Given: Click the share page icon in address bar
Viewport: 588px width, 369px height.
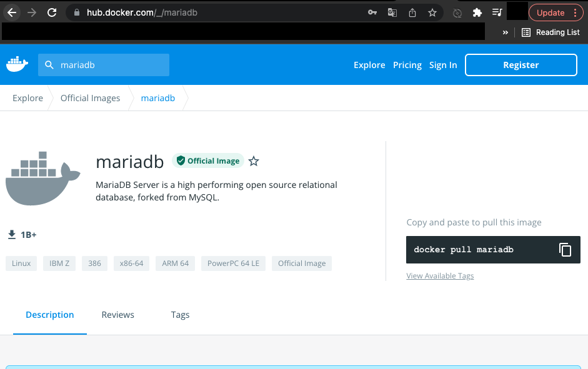Looking at the screenshot, I should pos(412,12).
